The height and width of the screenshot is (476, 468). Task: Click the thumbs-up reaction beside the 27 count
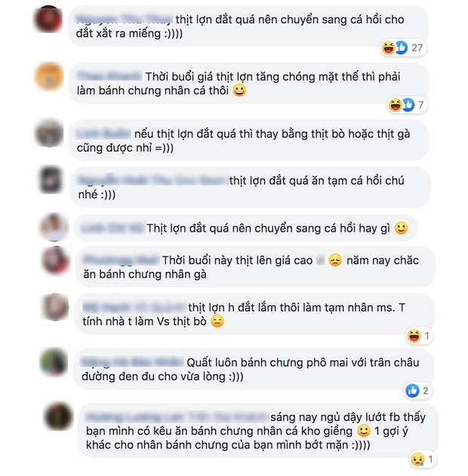coord(401,48)
